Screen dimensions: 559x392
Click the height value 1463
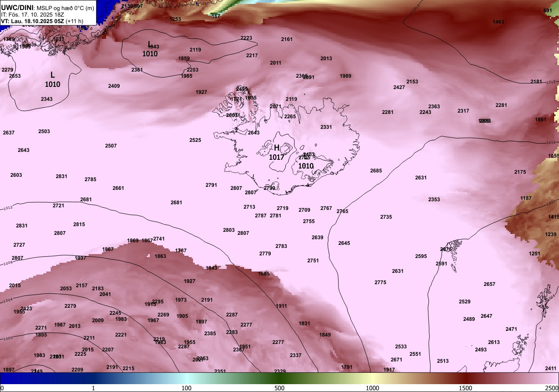coord(498,22)
